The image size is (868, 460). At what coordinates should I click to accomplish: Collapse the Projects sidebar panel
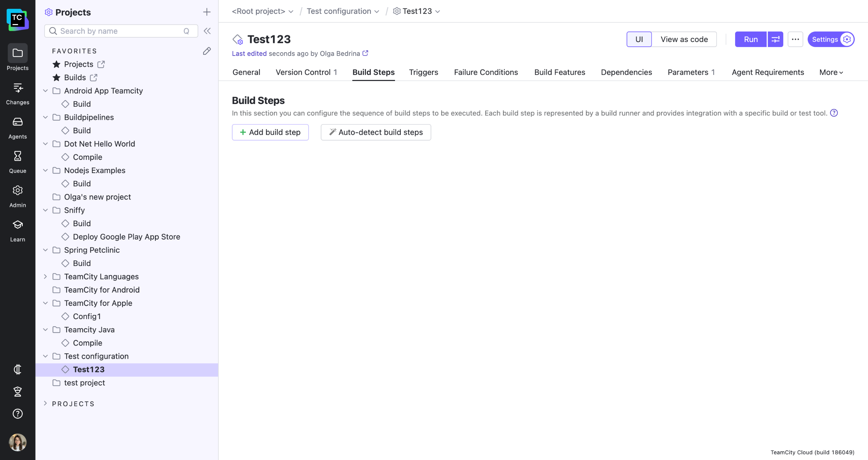tap(207, 31)
